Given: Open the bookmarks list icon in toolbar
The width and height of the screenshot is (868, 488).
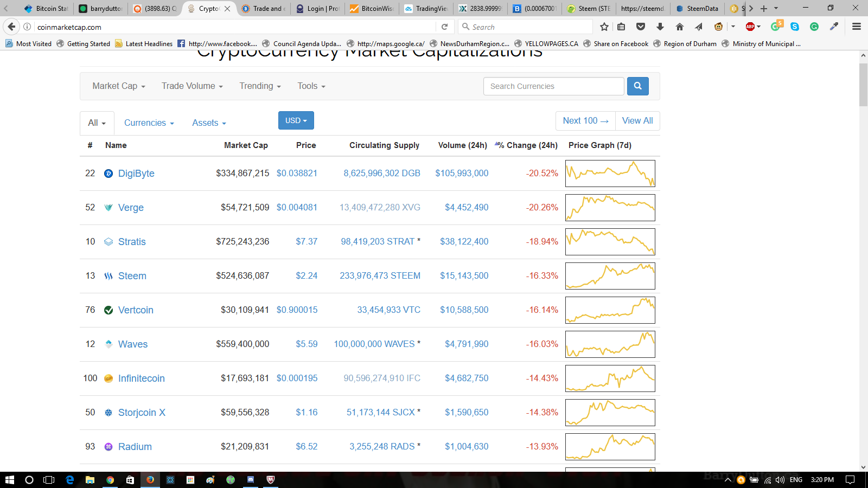Looking at the screenshot, I should [622, 27].
